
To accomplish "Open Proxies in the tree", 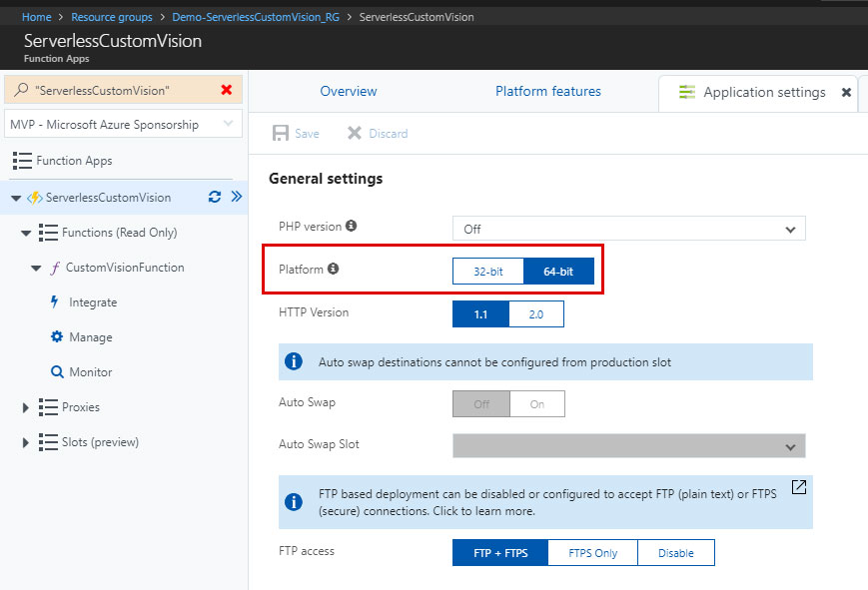I will click(x=81, y=407).
